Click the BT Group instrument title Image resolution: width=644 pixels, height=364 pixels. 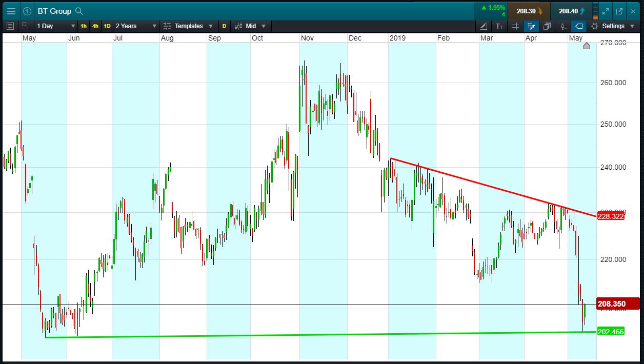point(54,11)
